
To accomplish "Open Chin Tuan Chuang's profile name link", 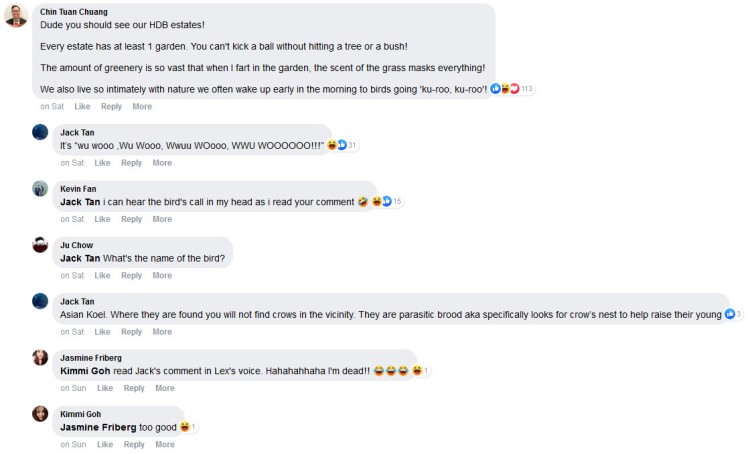I will pyautogui.click(x=74, y=12).
